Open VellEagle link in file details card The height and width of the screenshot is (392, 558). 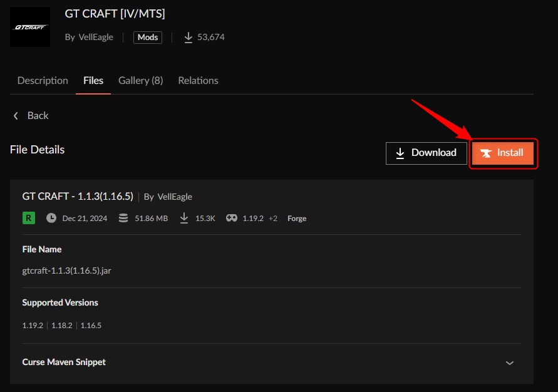point(175,197)
